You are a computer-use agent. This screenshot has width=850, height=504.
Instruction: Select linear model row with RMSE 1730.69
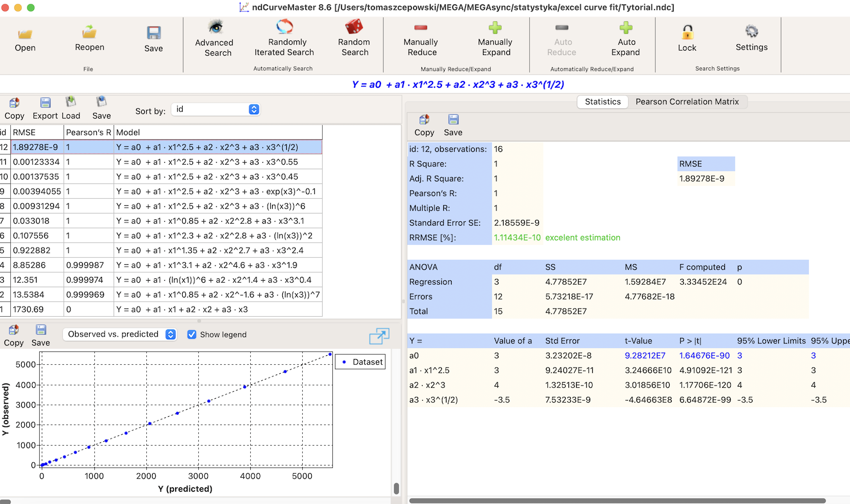(160, 310)
